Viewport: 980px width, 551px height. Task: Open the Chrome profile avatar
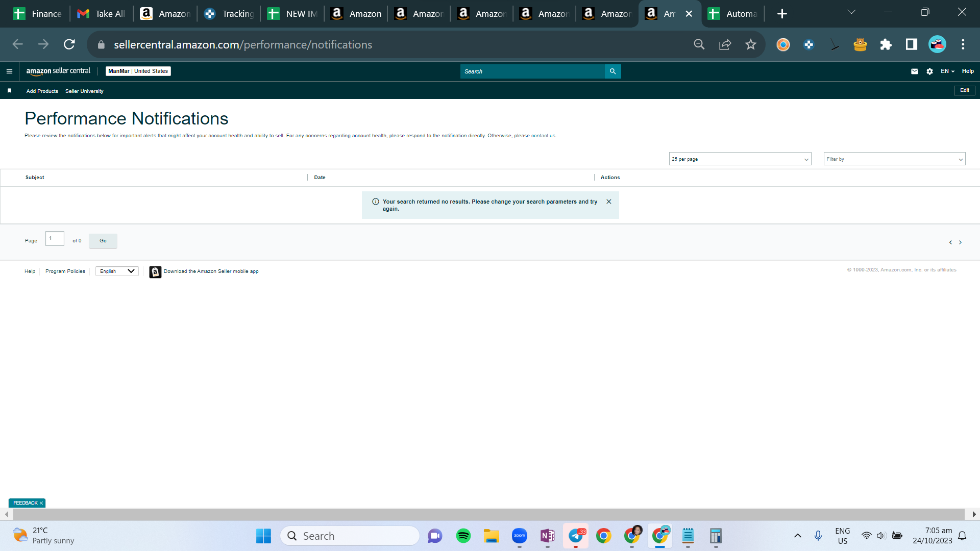coord(937,44)
